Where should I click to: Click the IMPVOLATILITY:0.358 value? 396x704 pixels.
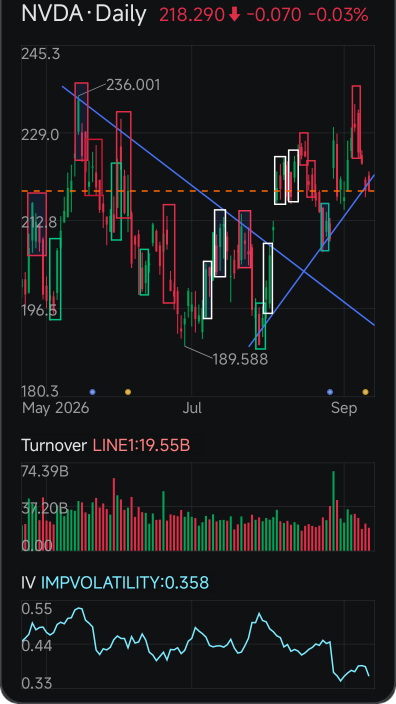[125, 583]
